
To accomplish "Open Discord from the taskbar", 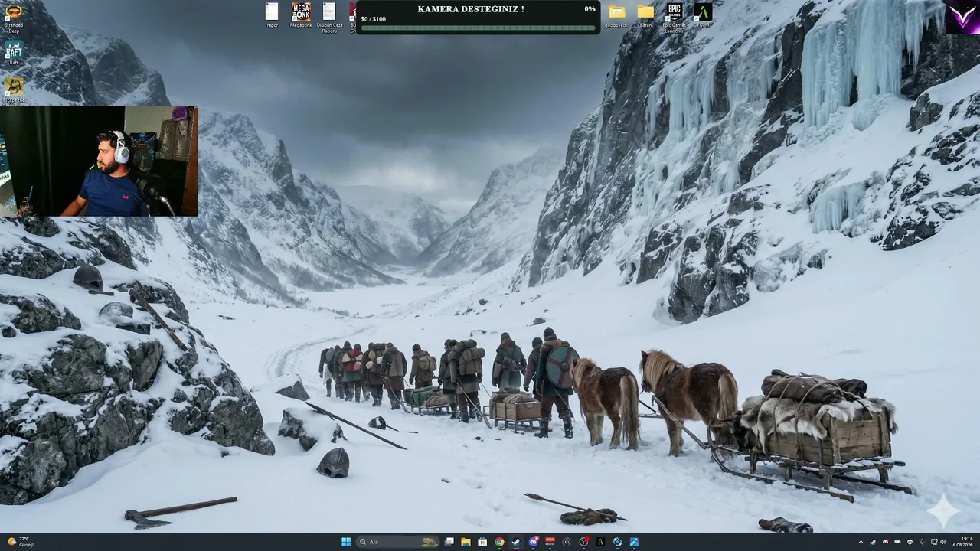I will point(534,542).
